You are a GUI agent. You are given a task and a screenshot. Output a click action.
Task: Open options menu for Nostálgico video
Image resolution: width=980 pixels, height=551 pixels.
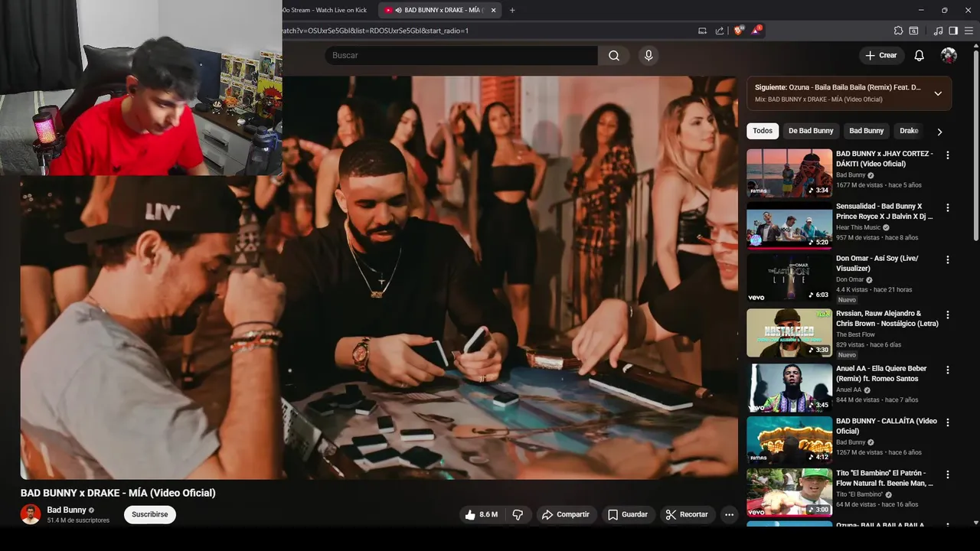click(948, 315)
